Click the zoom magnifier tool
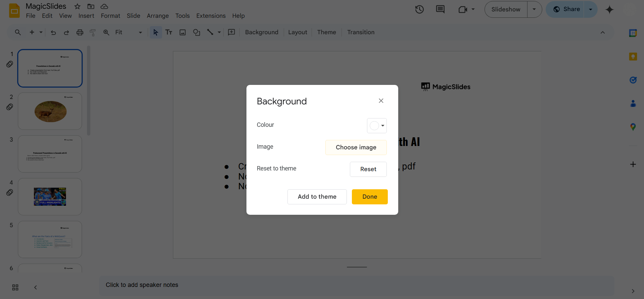This screenshot has height=299, width=644. click(x=106, y=32)
